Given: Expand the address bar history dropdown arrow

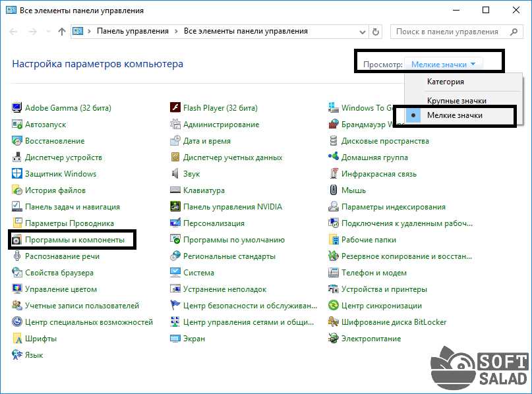Looking at the screenshot, I should 362,31.
